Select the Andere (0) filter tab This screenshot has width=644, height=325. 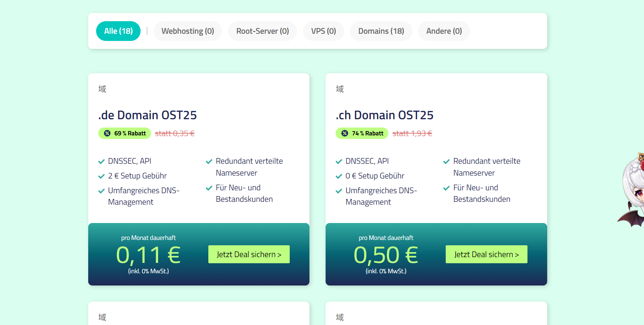tap(444, 31)
